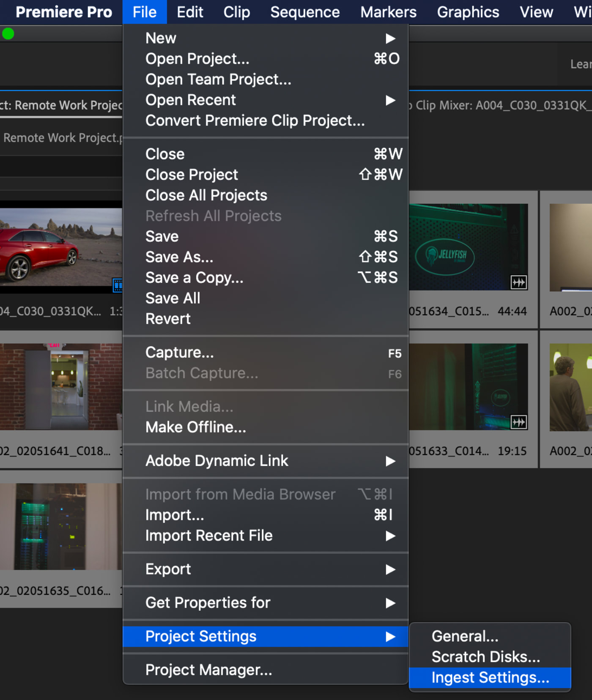Expand the Adobe Dynamic Link submenu
Viewport: 592px width, 700px height.
[x=266, y=461]
